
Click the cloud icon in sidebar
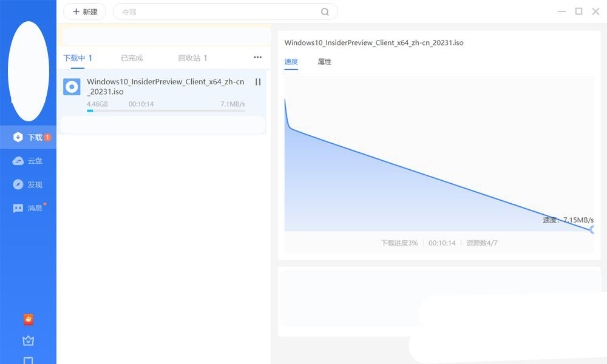18,161
